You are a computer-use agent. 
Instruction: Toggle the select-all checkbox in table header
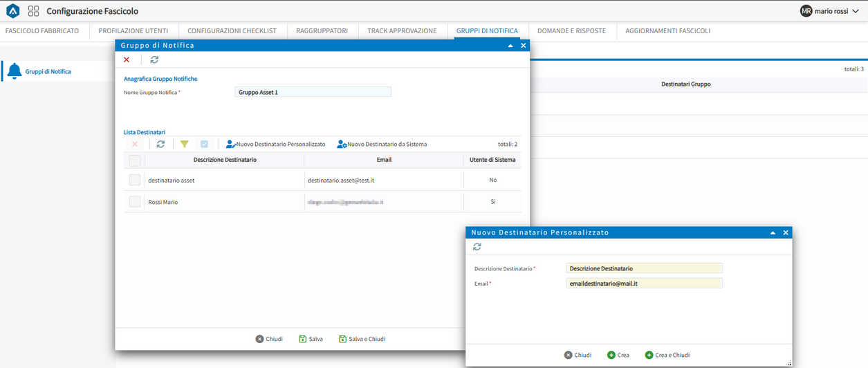(135, 160)
